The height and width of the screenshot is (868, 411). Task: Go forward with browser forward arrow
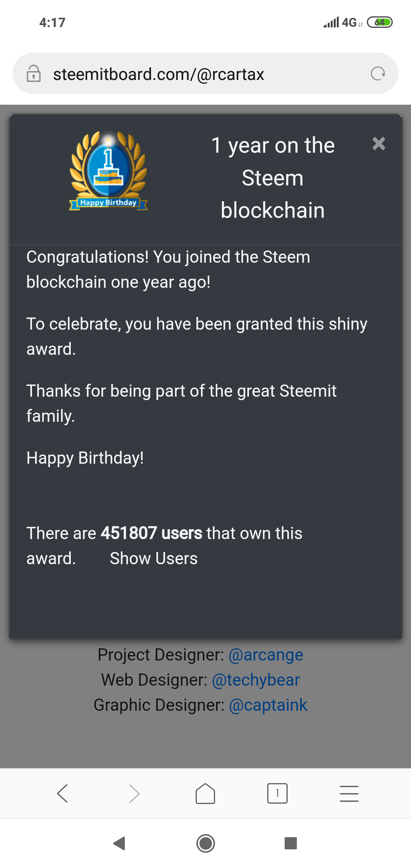[134, 794]
